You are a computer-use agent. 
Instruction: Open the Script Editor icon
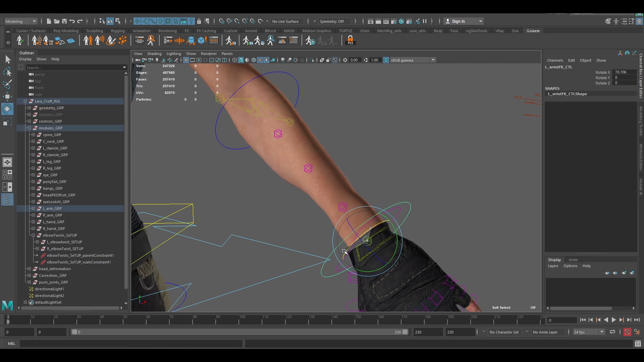(638, 343)
